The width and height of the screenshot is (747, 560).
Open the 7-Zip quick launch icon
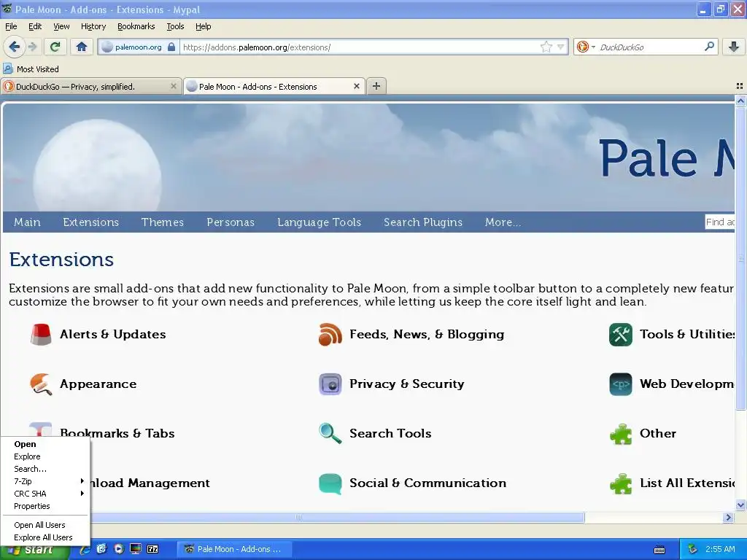click(152, 549)
